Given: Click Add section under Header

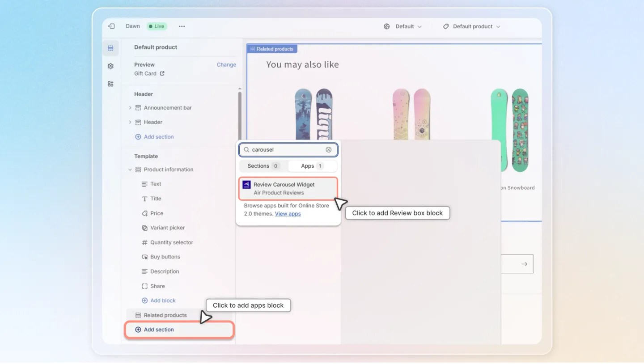Looking at the screenshot, I should pos(154,137).
